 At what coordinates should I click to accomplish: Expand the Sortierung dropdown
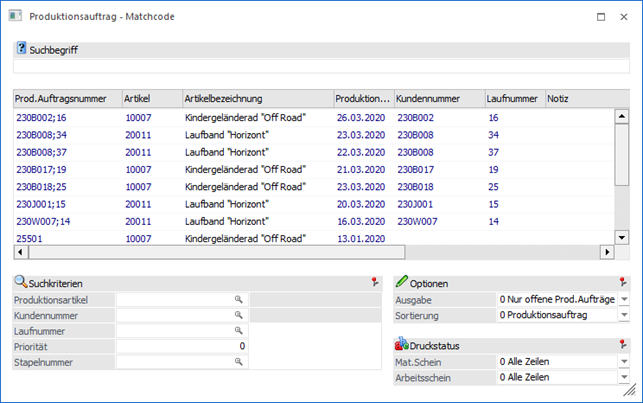click(x=624, y=315)
